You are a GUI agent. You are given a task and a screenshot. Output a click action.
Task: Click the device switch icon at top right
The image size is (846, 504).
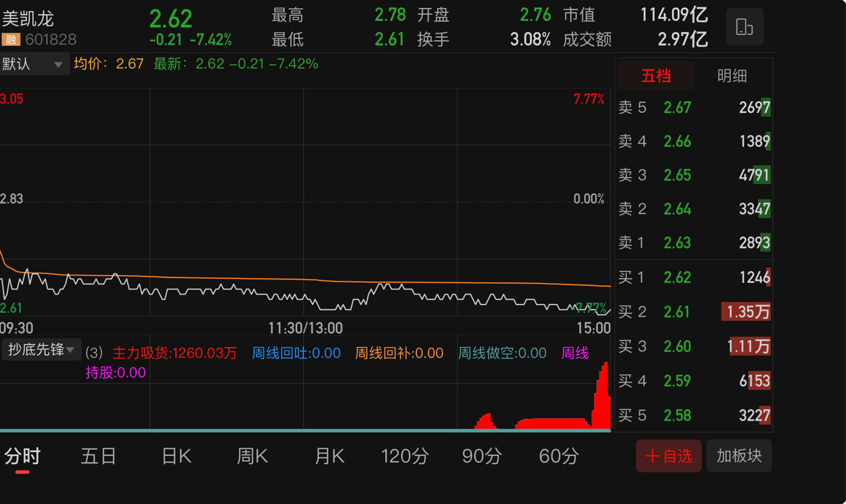pos(745,27)
